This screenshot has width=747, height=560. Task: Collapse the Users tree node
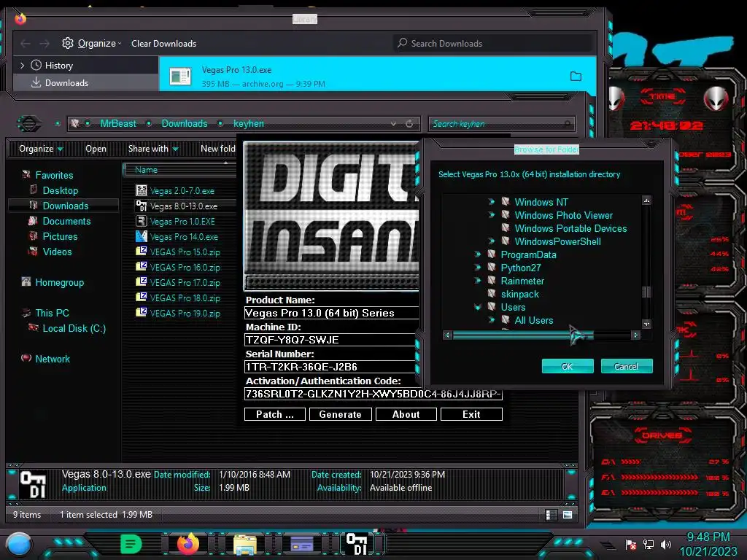click(x=477, y=307)
